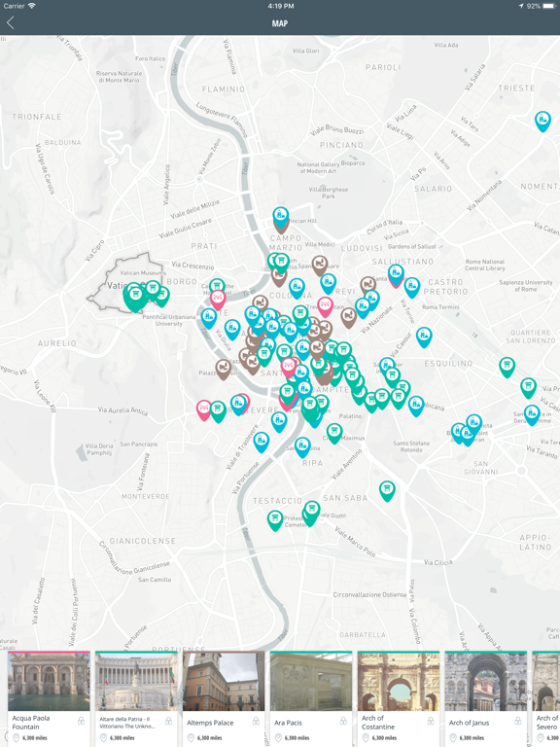
Task: Select blue church pin beside Castro Pretorio label
Action: 412,287
